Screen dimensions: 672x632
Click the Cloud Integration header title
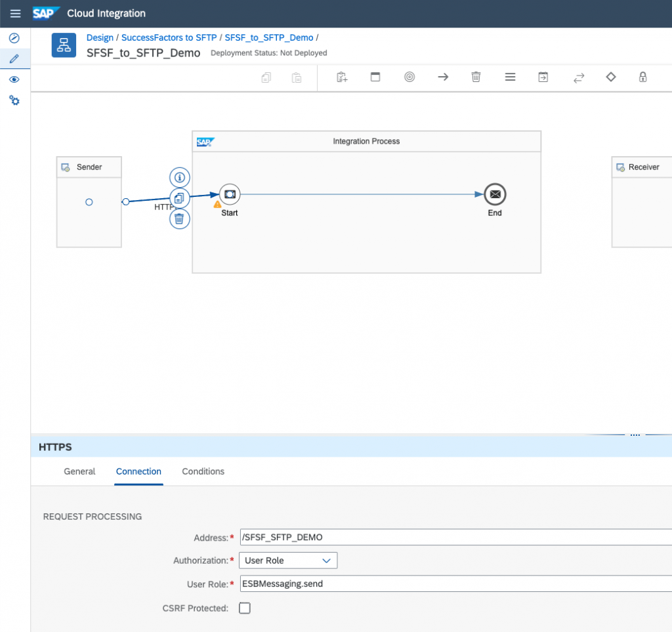(106, 13)
